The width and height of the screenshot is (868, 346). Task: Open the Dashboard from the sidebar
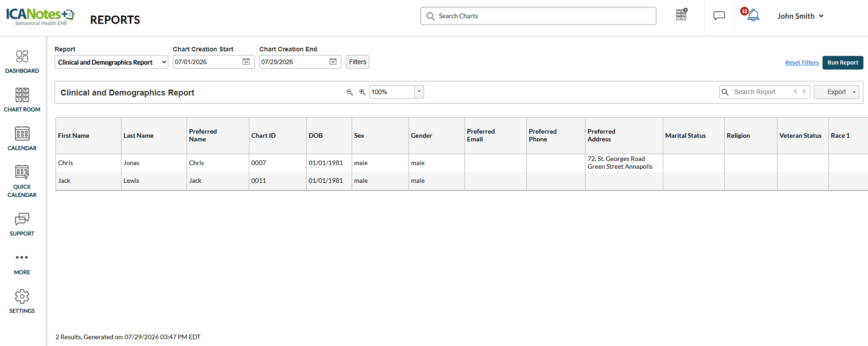click(22, 61)
